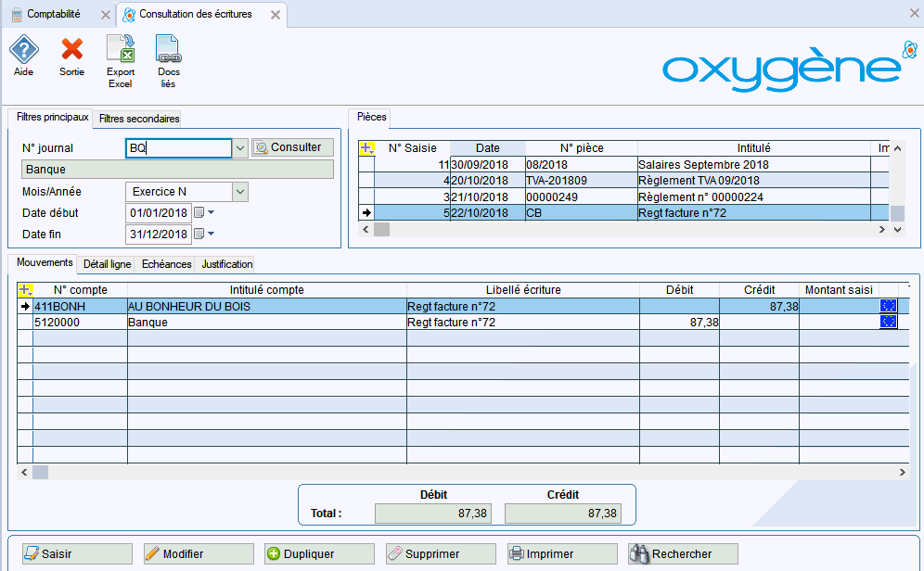Click blue flag icon on 411BONH row
This screenshot has width=924, height=571.
coord(888,306)
